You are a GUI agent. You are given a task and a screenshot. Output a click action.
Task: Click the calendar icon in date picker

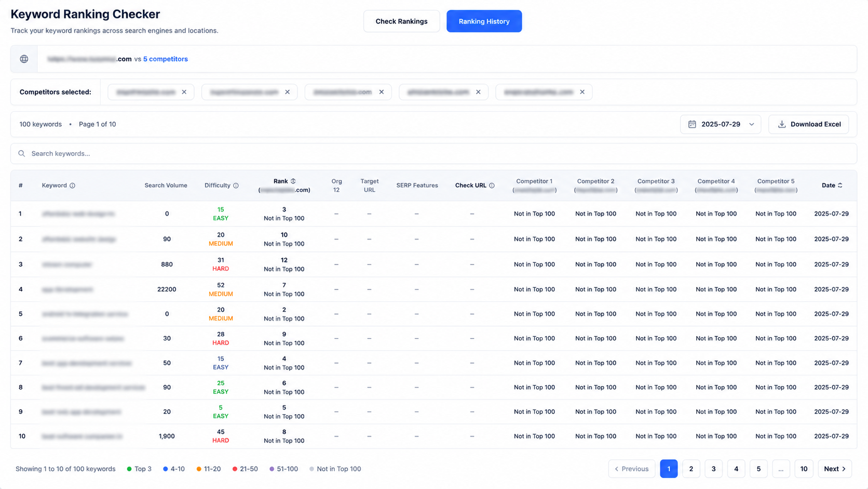coord(692,124)
